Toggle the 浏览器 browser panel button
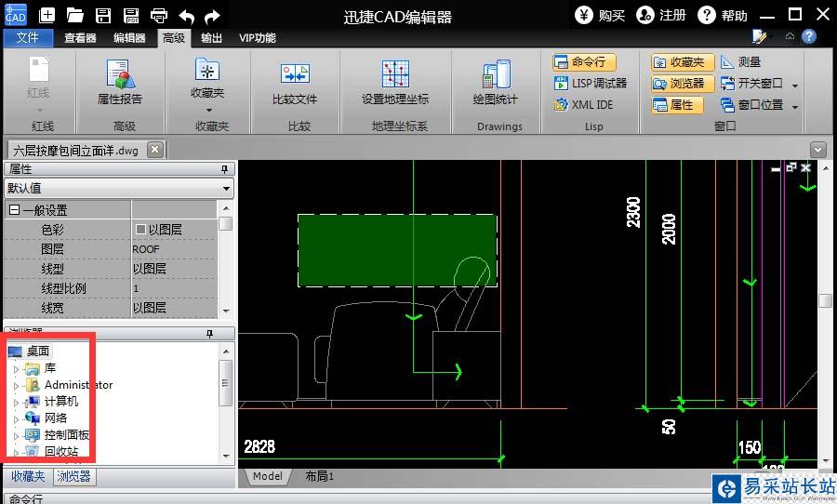 [x=683, y=84]
